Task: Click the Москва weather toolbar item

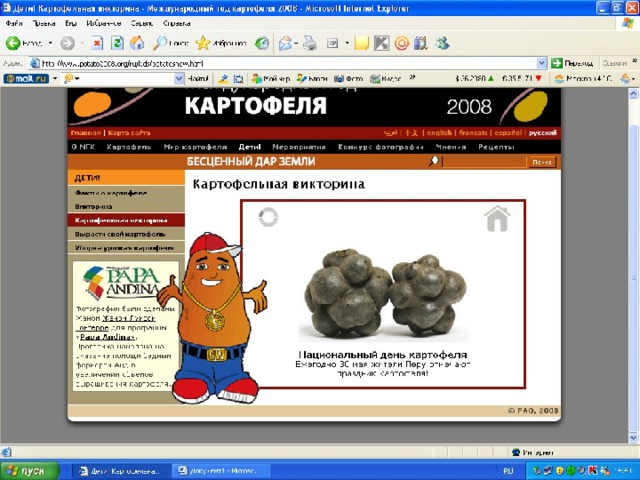Action: tap(583, 78)
